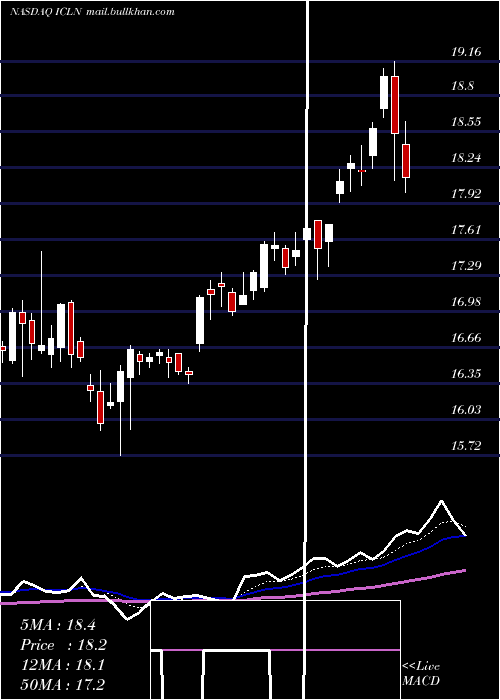500x700 pixels.
Task: Click the NASDAQ ICLN ticker title
Action: point(46,12)
